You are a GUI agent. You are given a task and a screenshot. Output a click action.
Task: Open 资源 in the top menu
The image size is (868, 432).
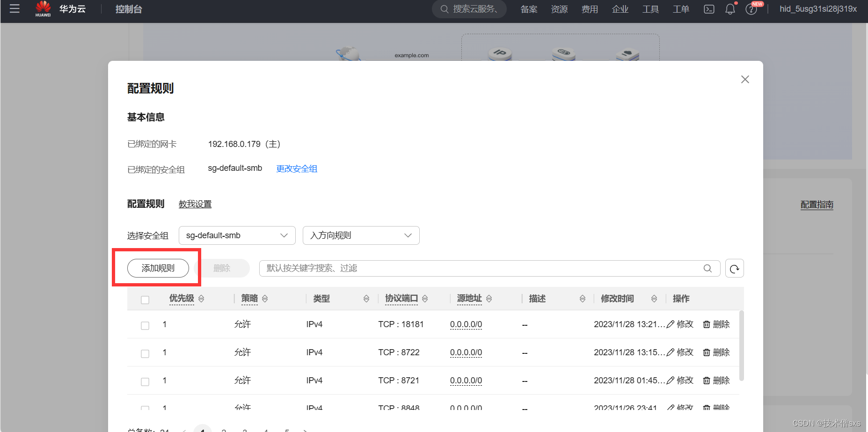559,9
